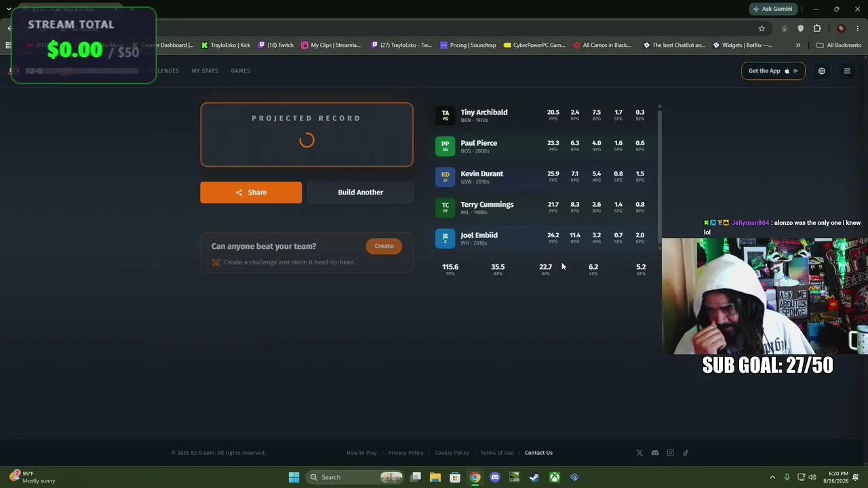868x488 pixels.
Task: Open the Privacy Policy footer link
Action: point(406,453)
